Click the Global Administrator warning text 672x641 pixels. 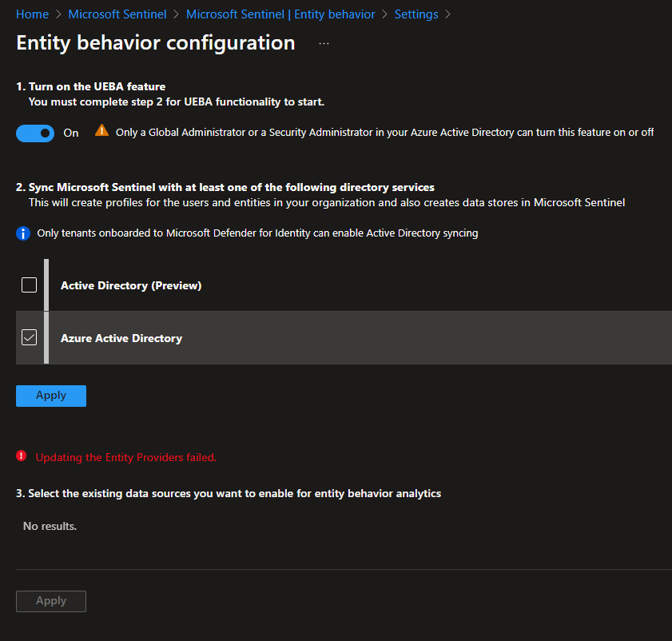pyautogui.click(x=384, y=133)
